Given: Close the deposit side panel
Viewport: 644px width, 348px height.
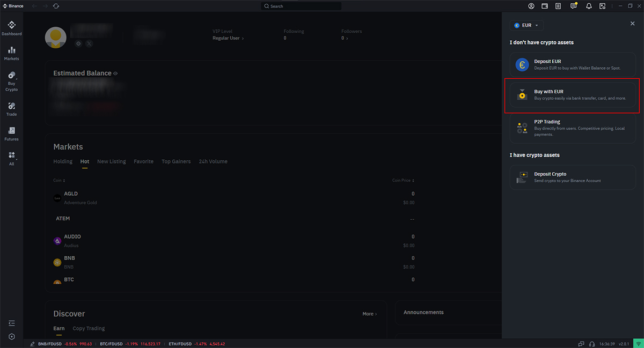Looking at the screenshot, I should coord(632,24).
